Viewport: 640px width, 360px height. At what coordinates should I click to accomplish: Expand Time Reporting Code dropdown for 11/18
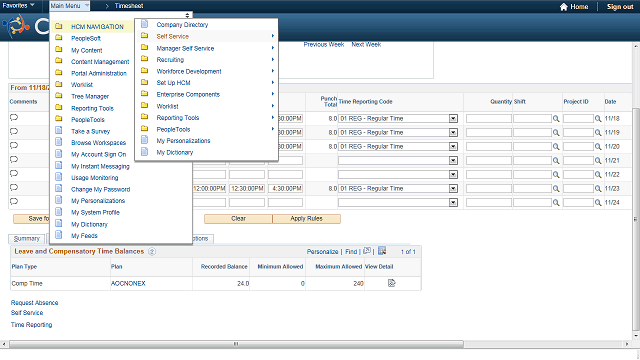(x=453, y=119)
